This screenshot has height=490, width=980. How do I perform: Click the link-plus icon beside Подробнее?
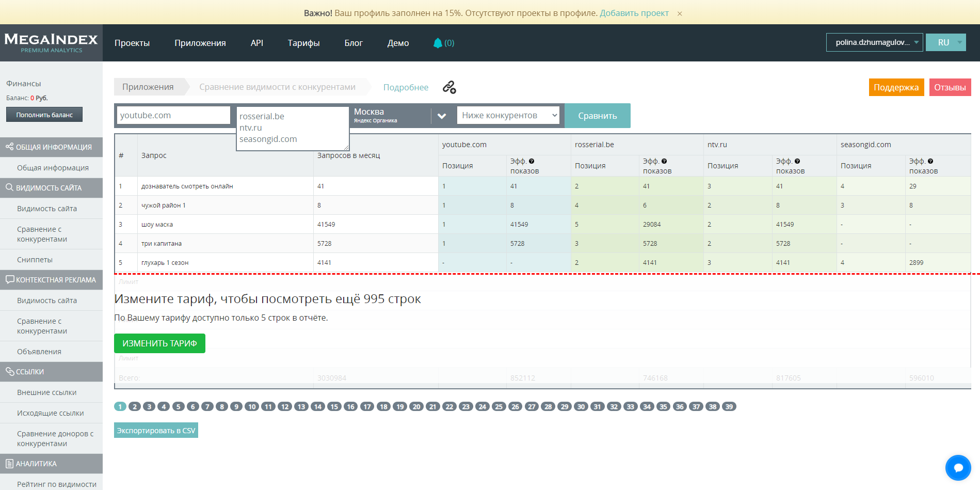pos(449,87)
